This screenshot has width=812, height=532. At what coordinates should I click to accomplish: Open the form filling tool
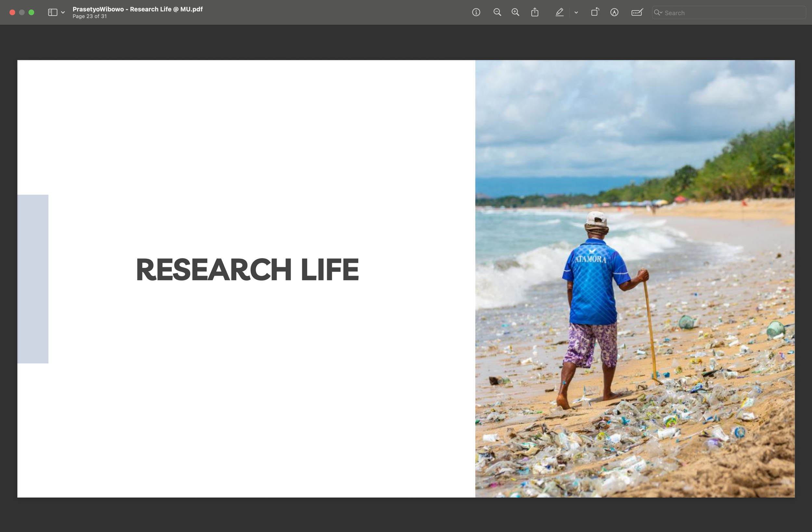[x=637, y=13]
